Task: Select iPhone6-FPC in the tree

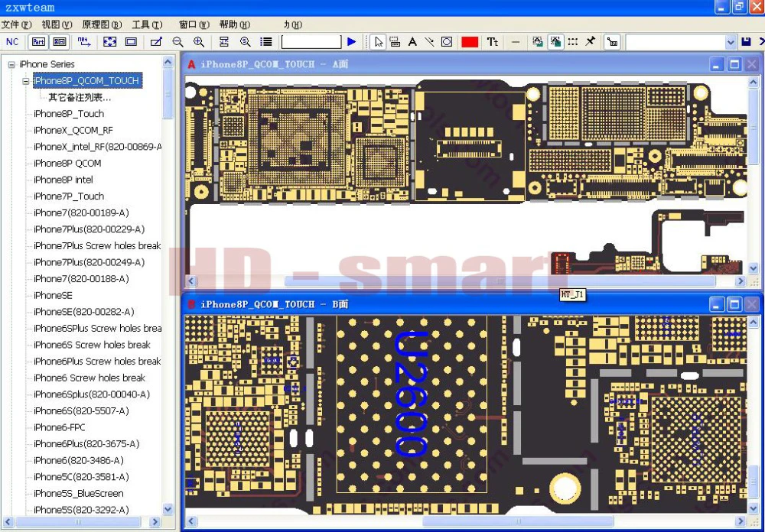Action: pyautogui.click(x=59, y=427)
